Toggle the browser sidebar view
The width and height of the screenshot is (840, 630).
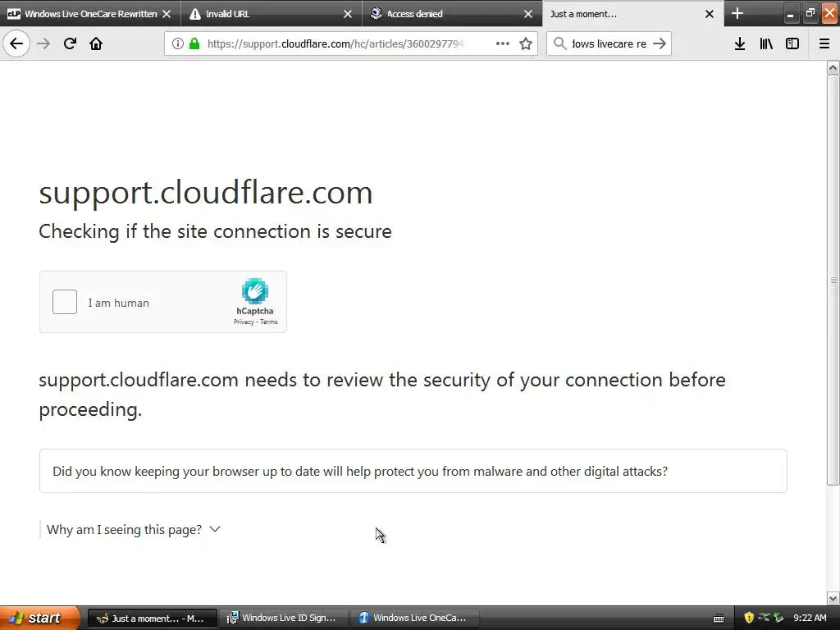792,43
